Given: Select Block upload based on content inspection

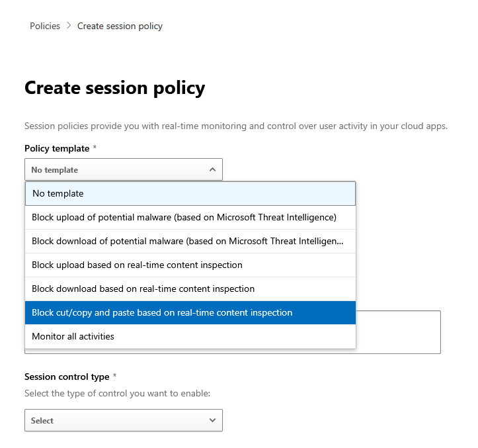Looking at the screenshot, I should pyautogui.click(x=190, y=265).
